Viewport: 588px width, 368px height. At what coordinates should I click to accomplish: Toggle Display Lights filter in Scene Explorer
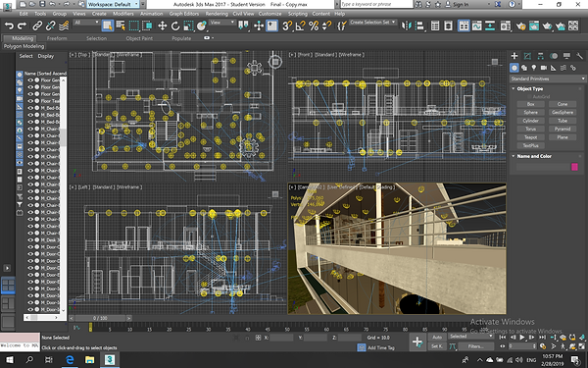point(20,90)
